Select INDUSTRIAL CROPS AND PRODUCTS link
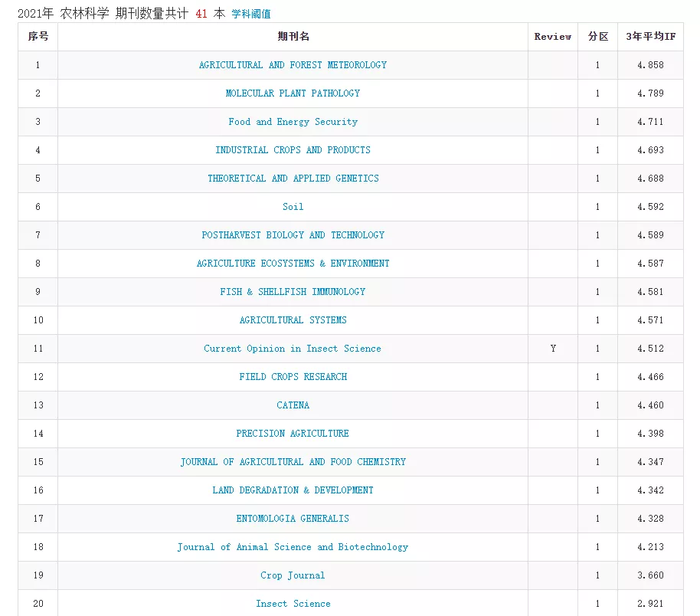The height and width of the screenshot is (616, 700). pos(293,150)
